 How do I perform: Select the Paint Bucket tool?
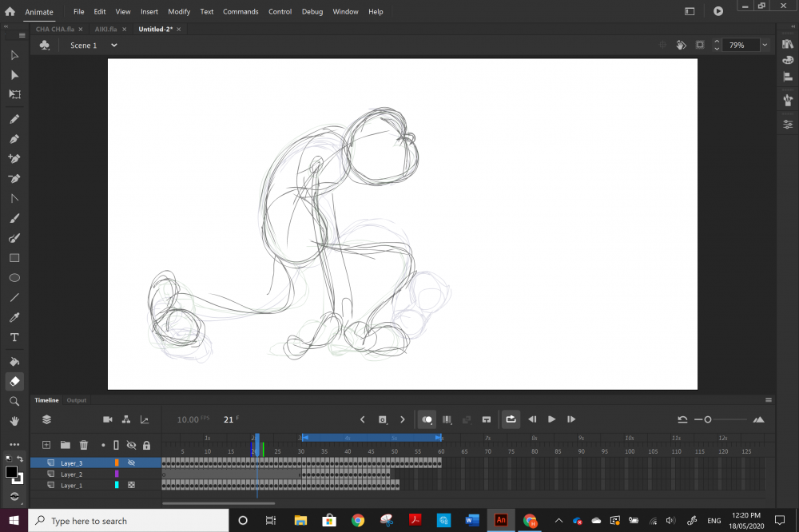pos(14,361)
